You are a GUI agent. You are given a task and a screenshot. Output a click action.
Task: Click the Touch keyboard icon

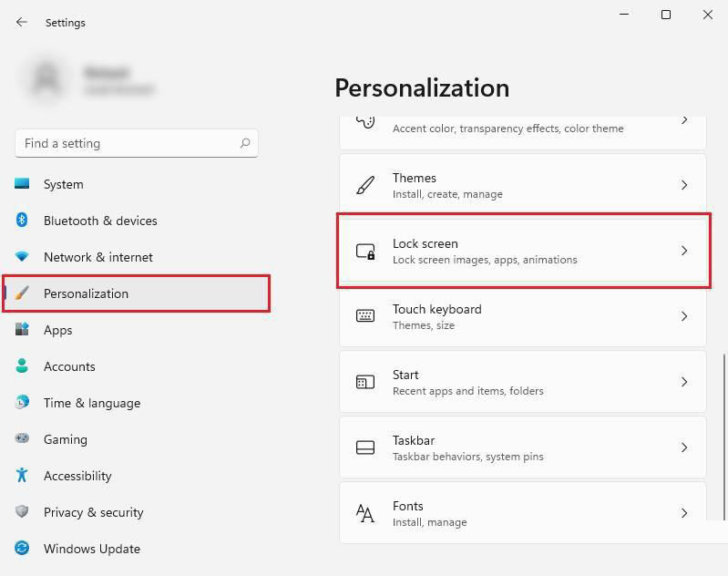click(365, 316)
